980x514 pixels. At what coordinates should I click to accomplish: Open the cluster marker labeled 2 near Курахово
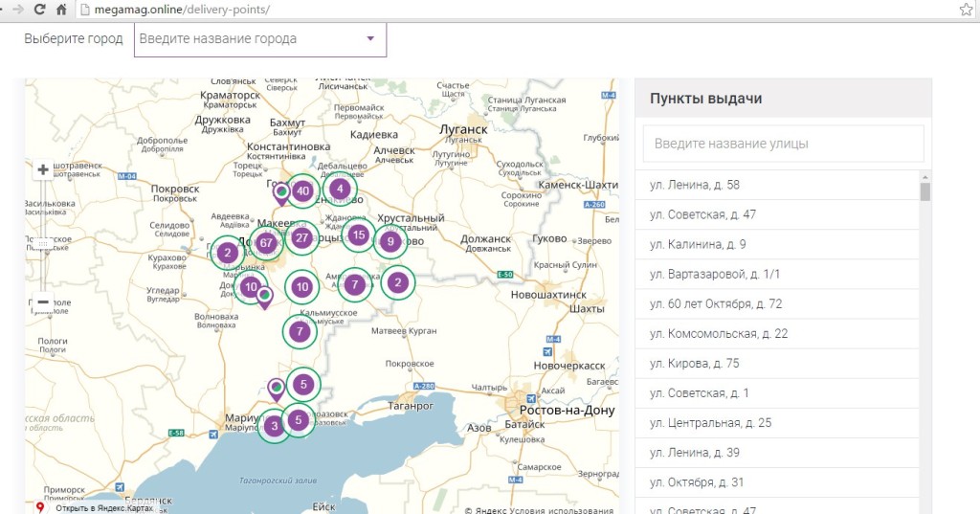click(x=228, y=253)
